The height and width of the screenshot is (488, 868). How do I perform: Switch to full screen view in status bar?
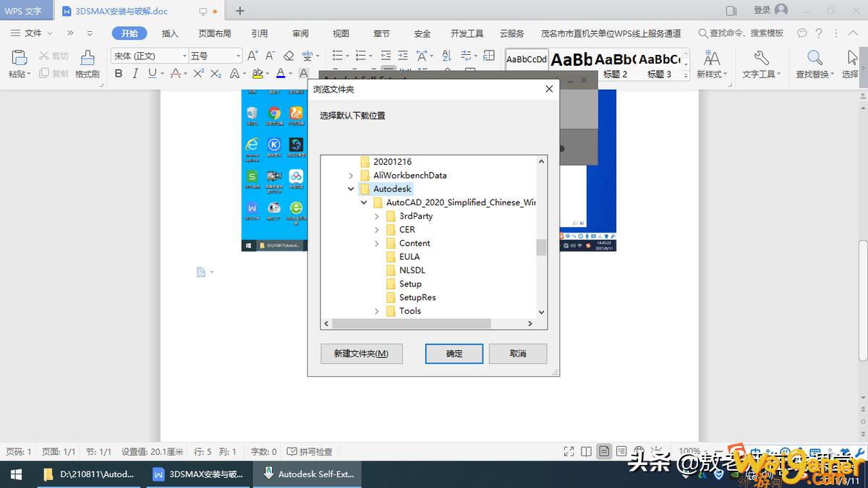point(569,451)
